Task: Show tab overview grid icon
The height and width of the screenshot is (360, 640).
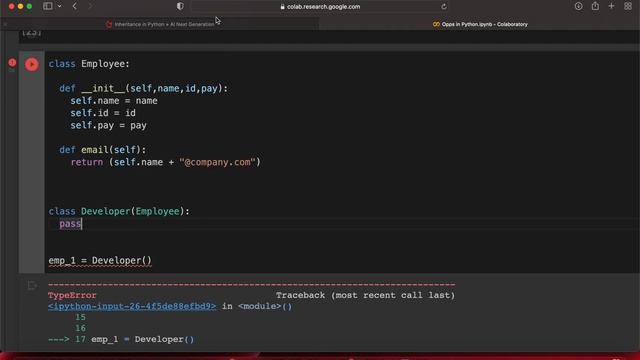Action: point(628,6)
